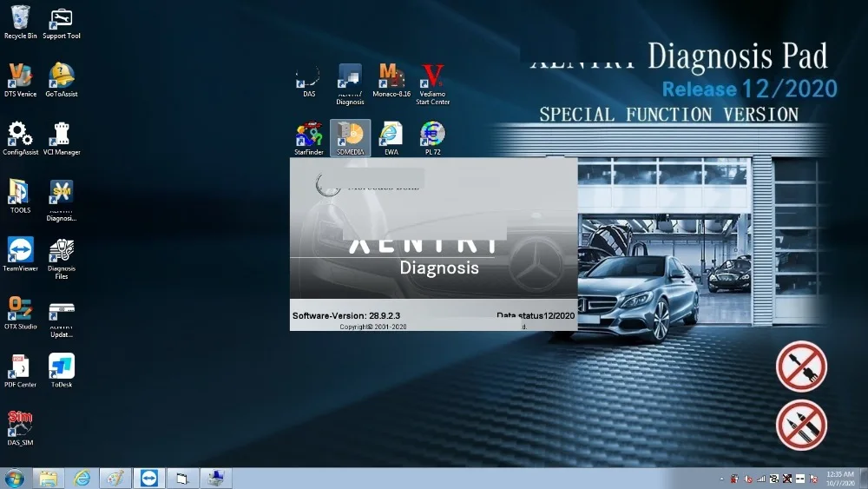Click the SDMEDIA desktop icon

tap(350, 135)
